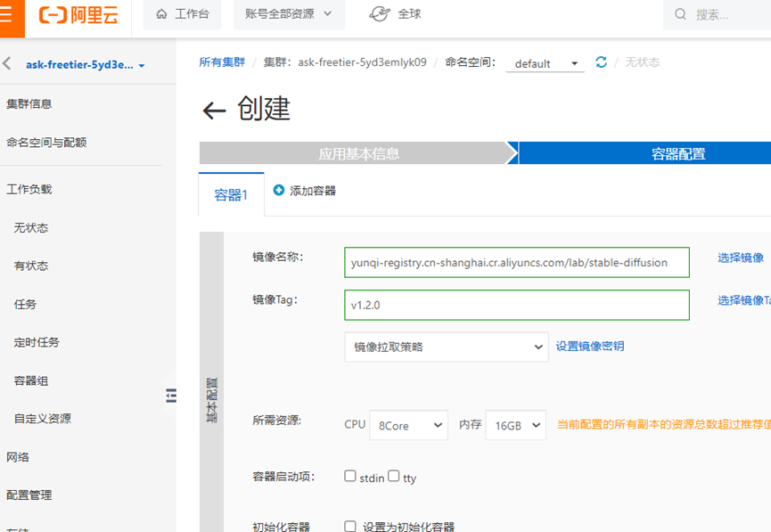This screenshot has width=771, height=532.
Task: Select the 容器1 tab
Action: pyautogui.click(x=231, y=193)
